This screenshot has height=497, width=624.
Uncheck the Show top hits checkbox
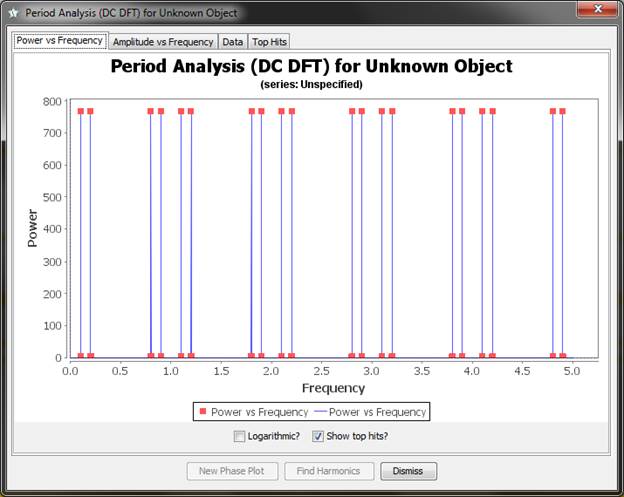tap(318, 436)
